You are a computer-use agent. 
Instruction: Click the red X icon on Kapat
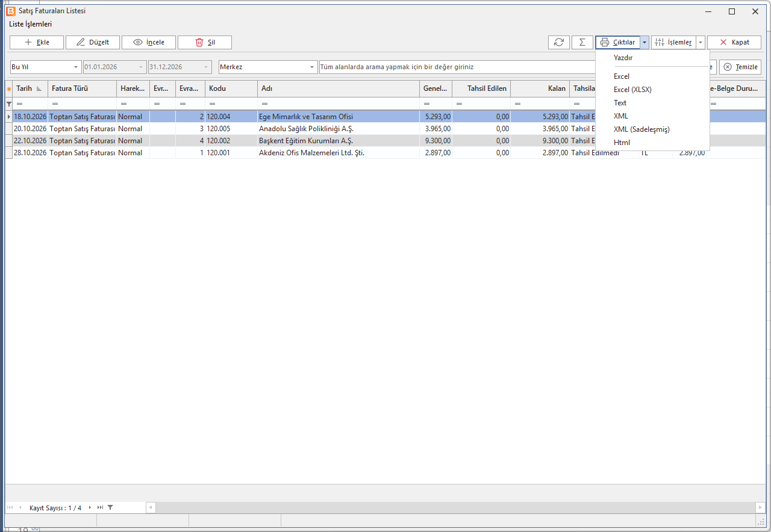pyautogui.click(x=723, y=42)
